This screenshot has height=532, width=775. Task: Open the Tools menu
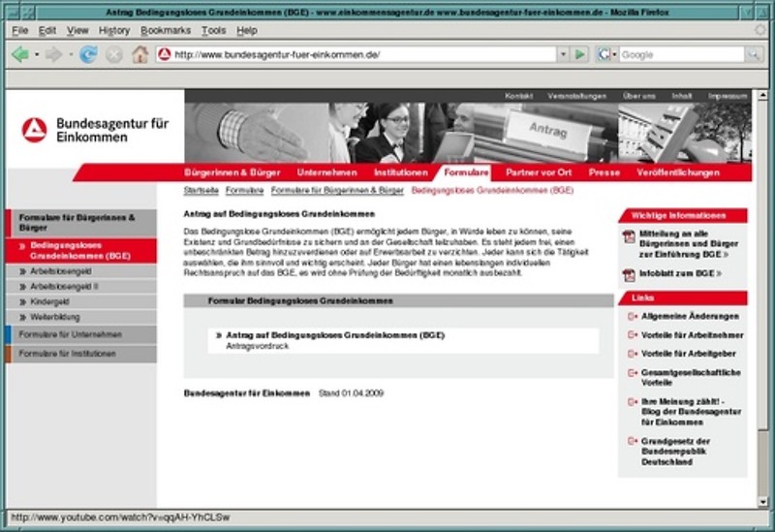pyautogui.click(x=213, y=31)
